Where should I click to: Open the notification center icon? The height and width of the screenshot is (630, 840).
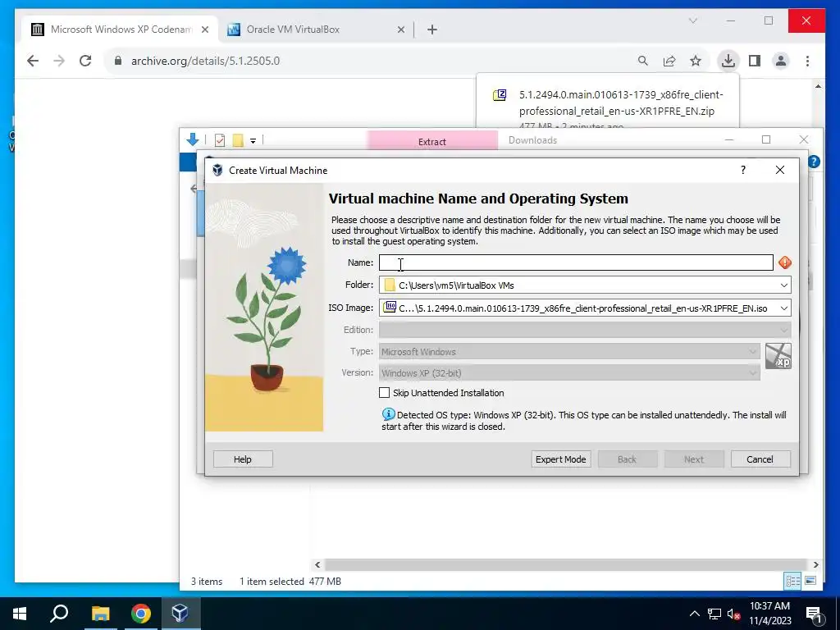pyautogui.click(x=814, y=614)
